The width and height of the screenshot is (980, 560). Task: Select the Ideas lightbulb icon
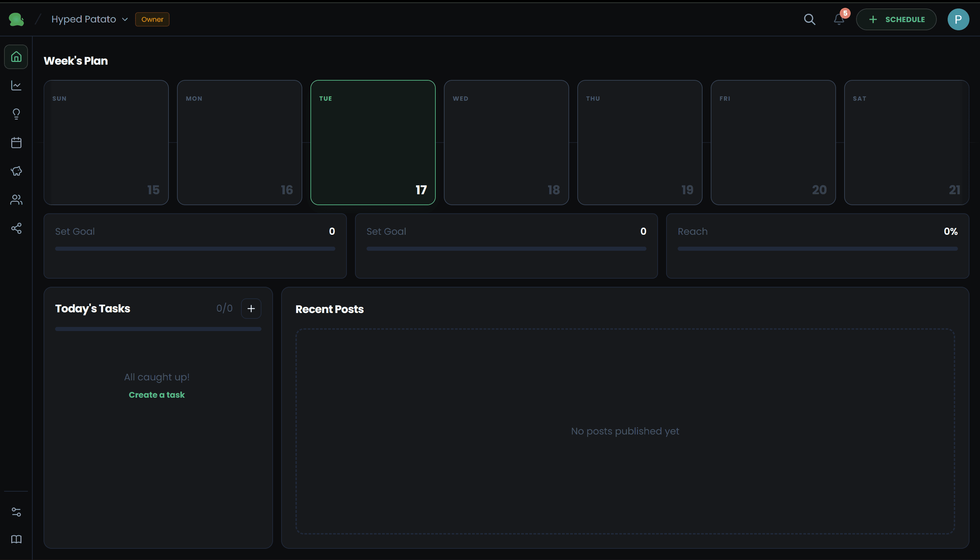(16, 114)
